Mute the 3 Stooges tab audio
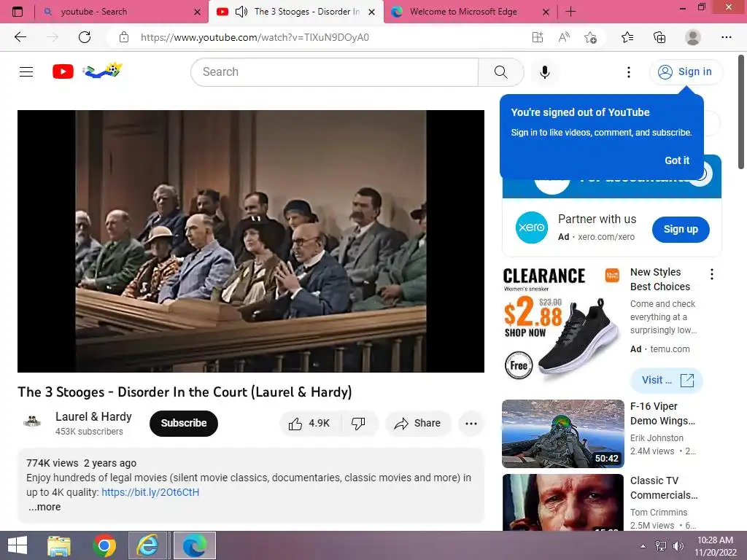This screenshot has width=747, height=560. pos(241,12)
